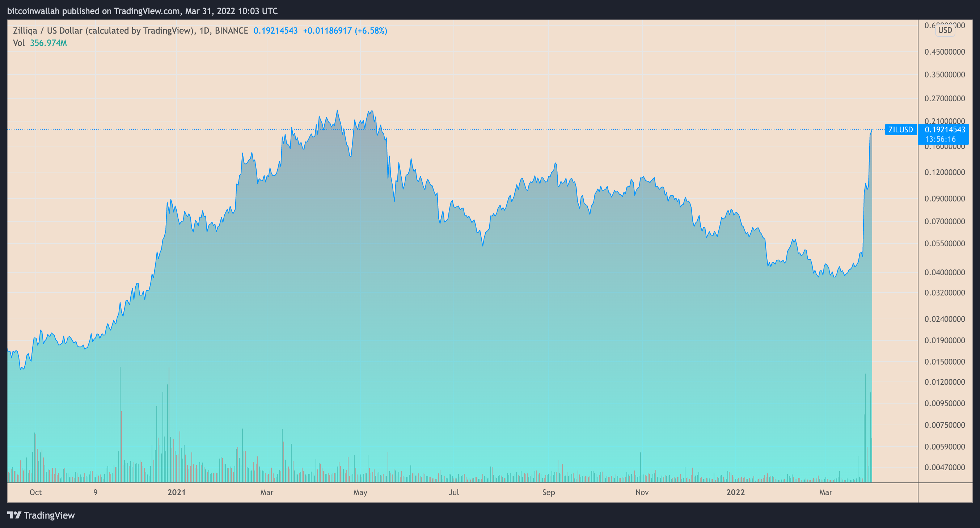Image resolution: width=980 pixels, height=528 pixels.
Task: Click the 2022 year axis label
Action: click(x=735, y=492)
